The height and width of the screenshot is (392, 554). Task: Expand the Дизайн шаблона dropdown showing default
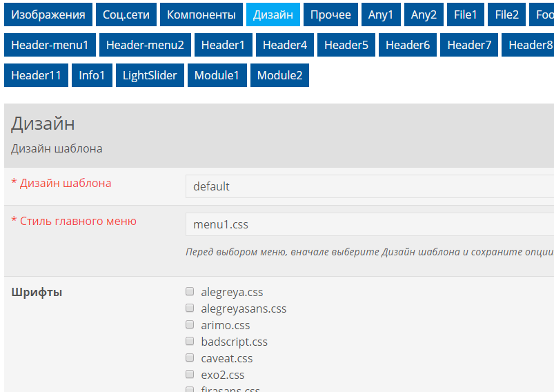tap(370, 186)
